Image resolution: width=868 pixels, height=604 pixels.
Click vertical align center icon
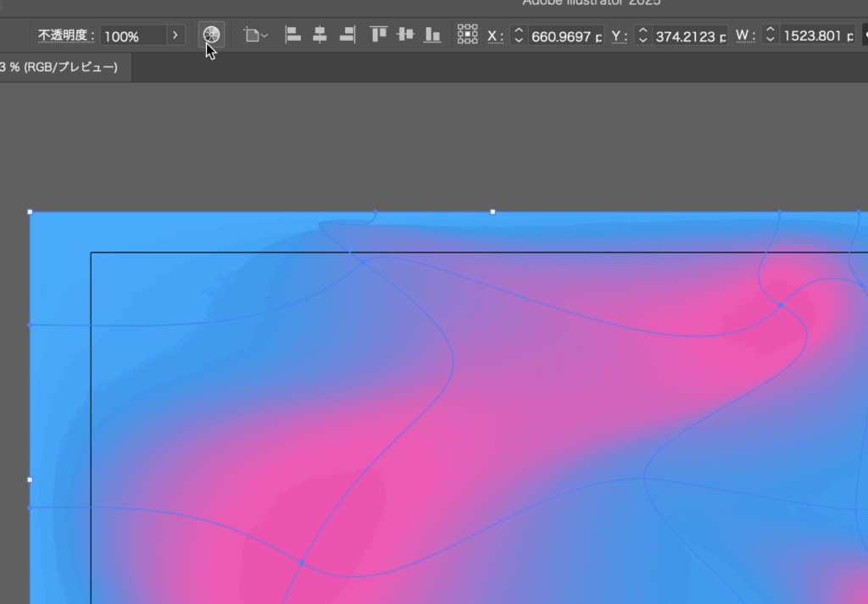[406, 35]
